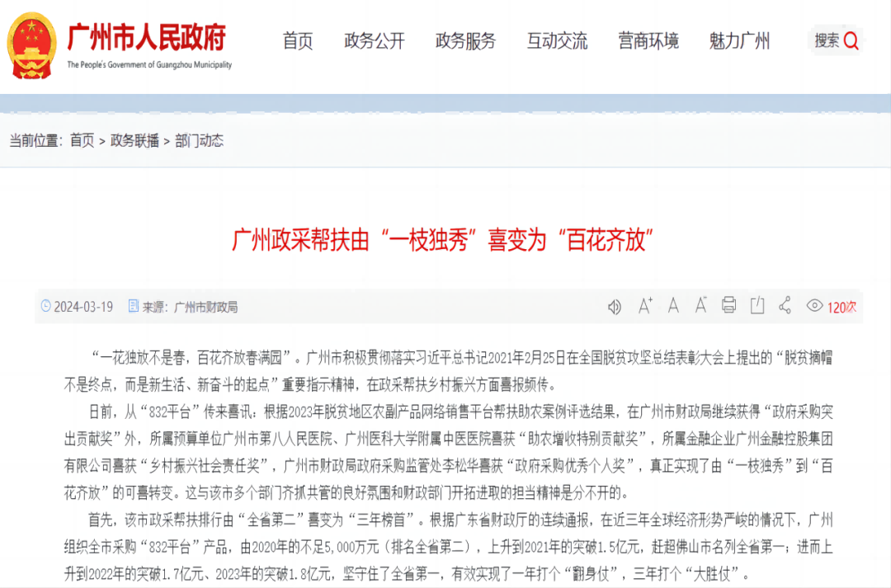
Task: Click the source document icon before 来源
Action: 133,307
